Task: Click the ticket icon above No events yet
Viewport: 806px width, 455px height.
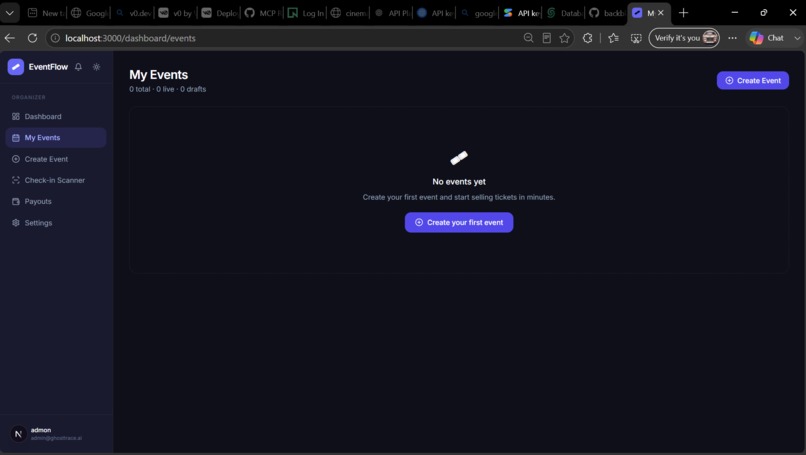Action: pos(459,158)
